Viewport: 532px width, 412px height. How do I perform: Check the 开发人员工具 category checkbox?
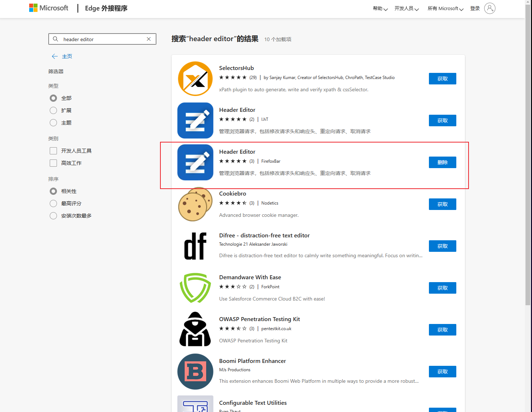point(53,151)
